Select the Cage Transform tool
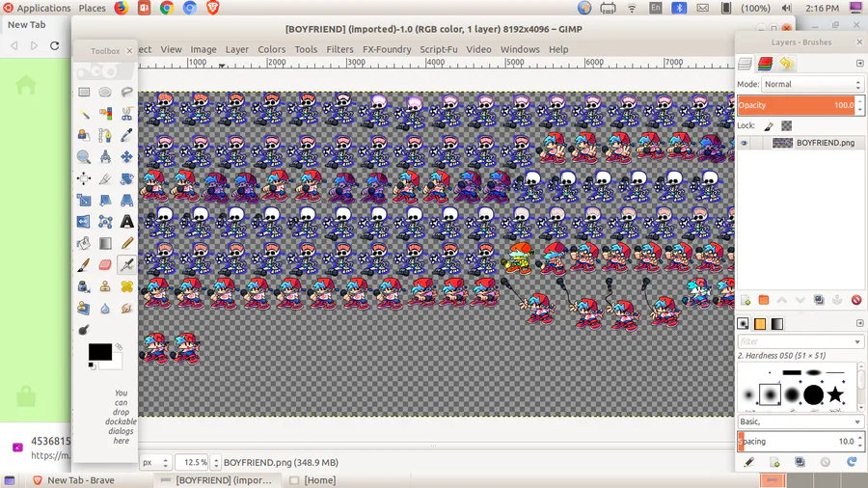 tap(105, 221)
